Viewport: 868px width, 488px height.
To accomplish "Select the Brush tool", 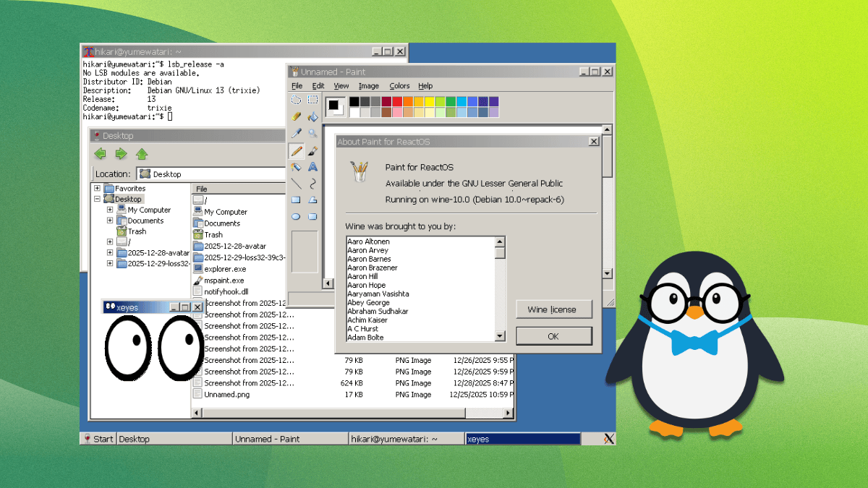I will coord(312,150).
